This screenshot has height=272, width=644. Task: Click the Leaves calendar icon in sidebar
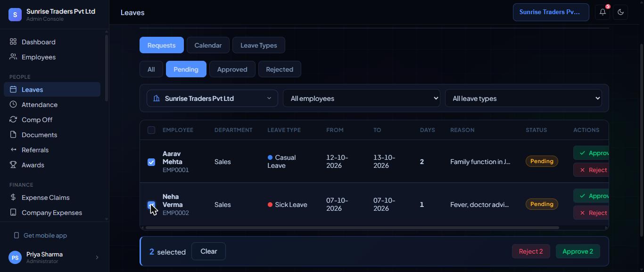point(13,90)
